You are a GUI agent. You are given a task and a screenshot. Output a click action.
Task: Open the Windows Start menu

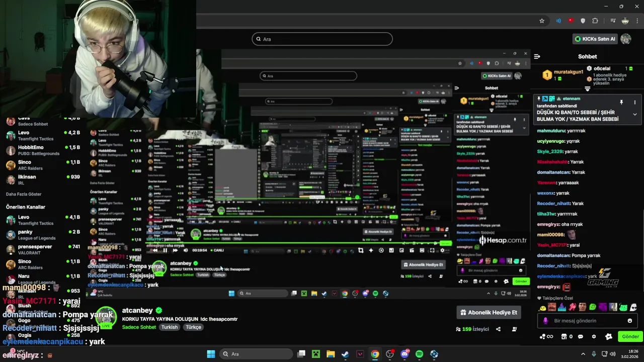pos(211,354)
